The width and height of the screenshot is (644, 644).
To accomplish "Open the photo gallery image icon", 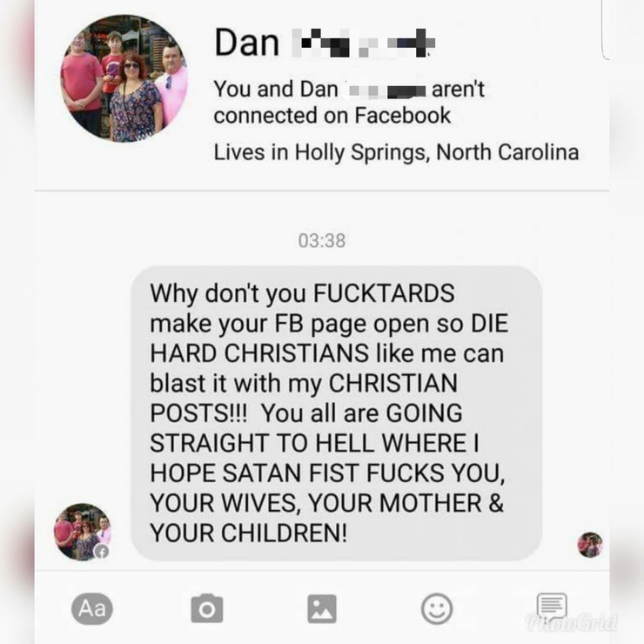I will (x=322, y=608).
